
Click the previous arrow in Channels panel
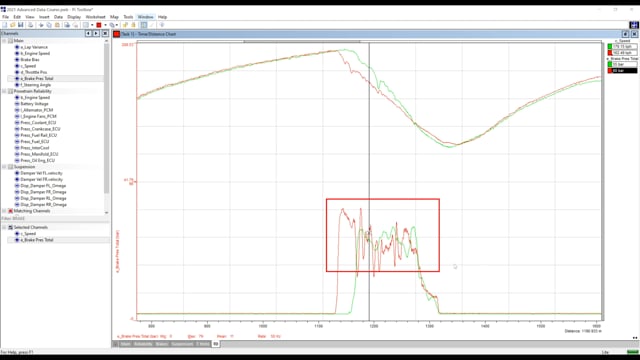pos(89,33)
